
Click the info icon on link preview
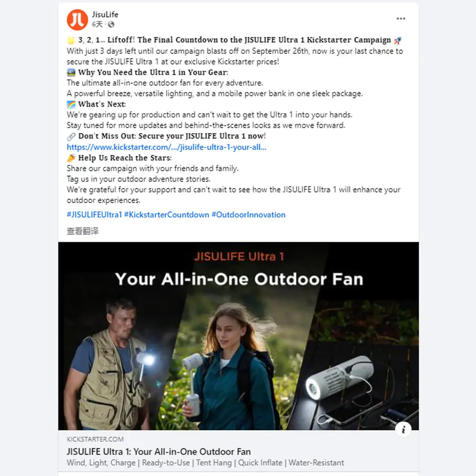pos(403,429)
